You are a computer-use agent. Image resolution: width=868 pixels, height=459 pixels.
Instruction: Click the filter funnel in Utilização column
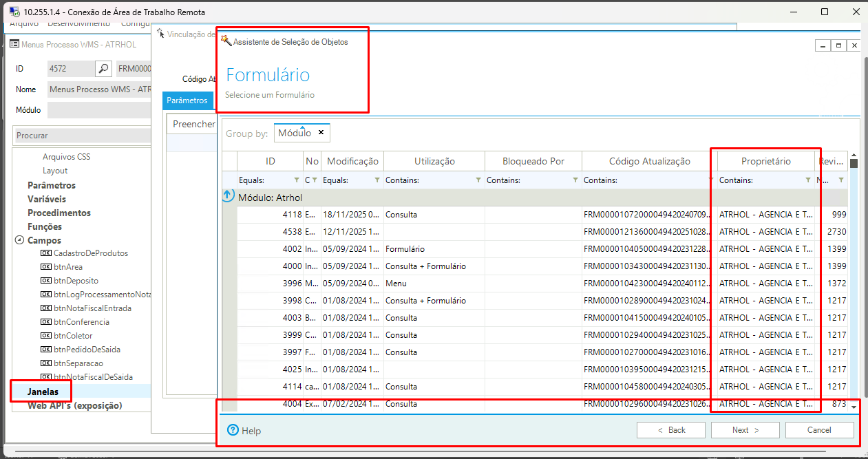[478, 180]
